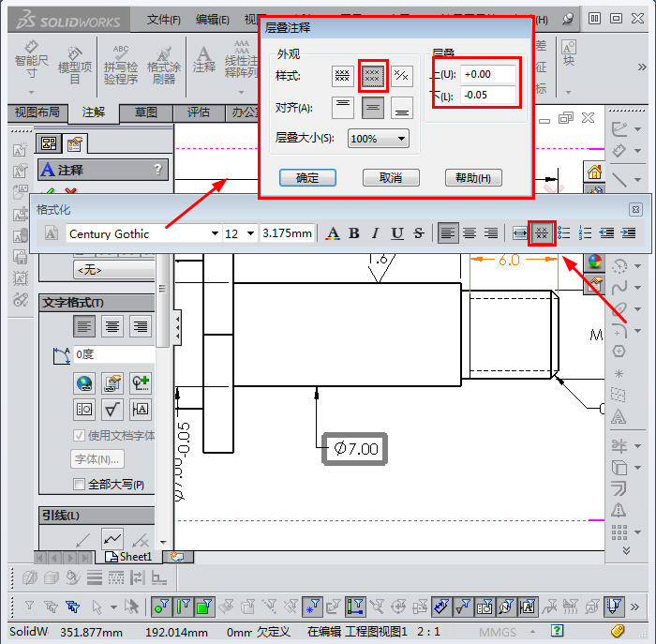Open the Century Gothic font dropdown
This screenshot has height=644, width=656.
click(215, 233)
